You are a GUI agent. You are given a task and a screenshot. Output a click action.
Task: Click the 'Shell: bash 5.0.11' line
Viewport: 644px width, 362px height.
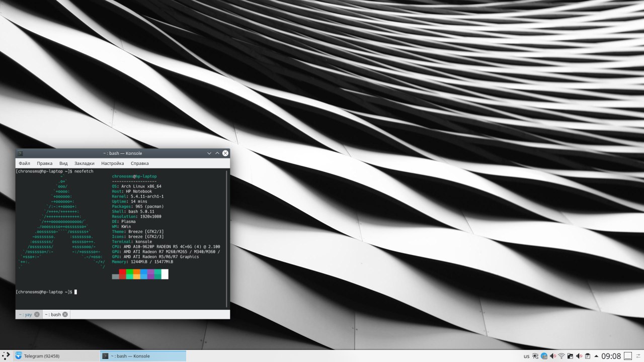(x=133, y=211)
